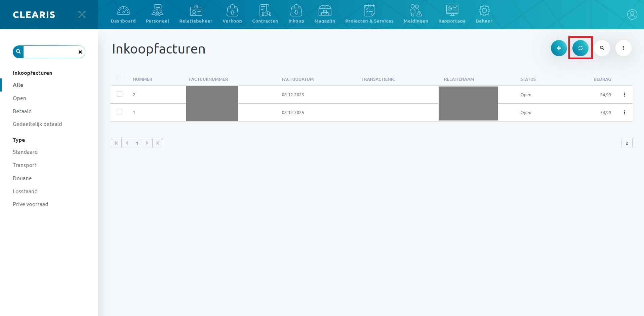Filter by Gedeeltelijk betaald
644x316 pixels.
coord(37,124)
